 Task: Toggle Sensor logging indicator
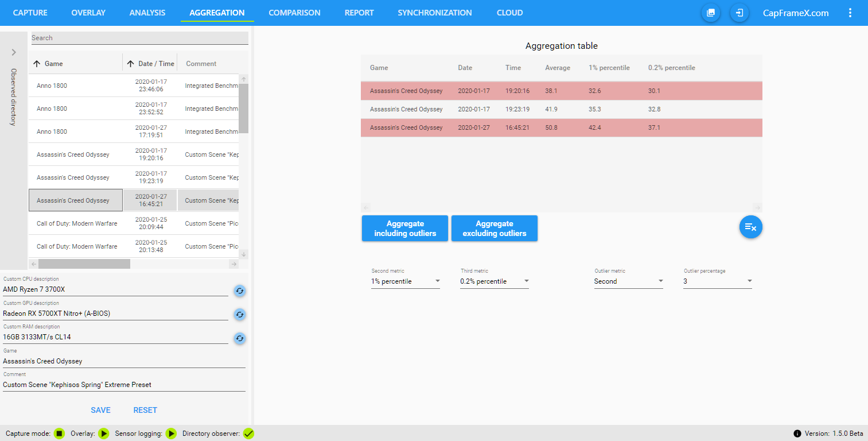(x=171, y=434)
